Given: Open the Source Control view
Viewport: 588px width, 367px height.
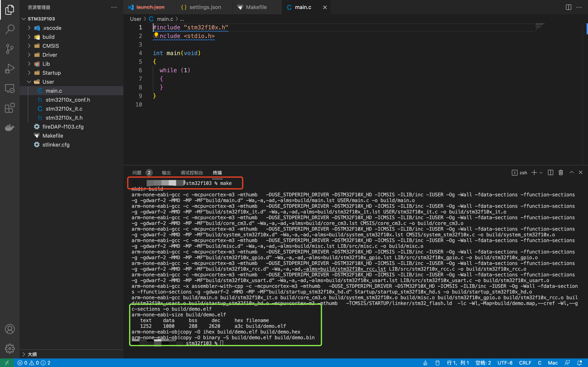Looking at the screenshot, I should pyautogui.click(x=10, y=49).
